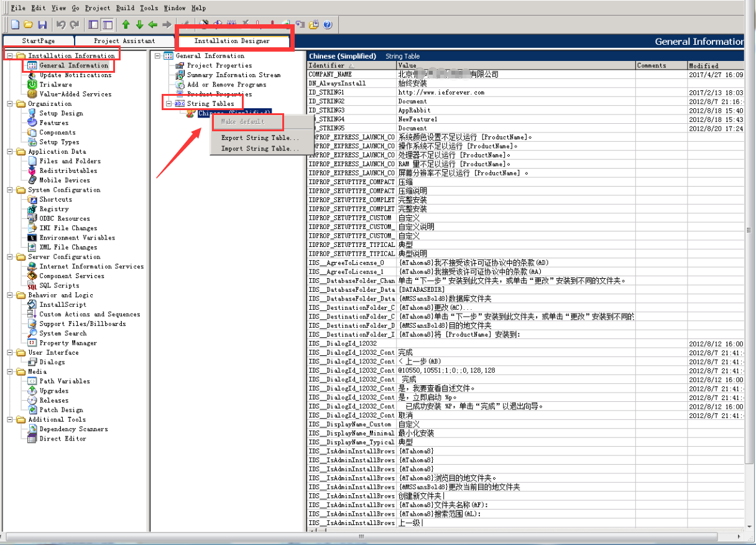Open the Registry view icon
The width and height of the screenshot is (756, 545).
point(32,209)
